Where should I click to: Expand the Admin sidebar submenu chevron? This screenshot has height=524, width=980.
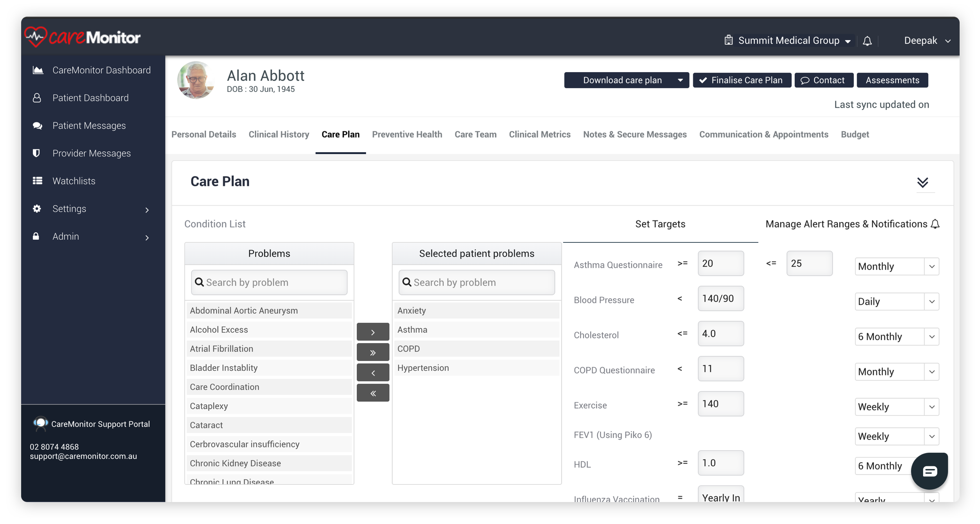click(147, 238)
